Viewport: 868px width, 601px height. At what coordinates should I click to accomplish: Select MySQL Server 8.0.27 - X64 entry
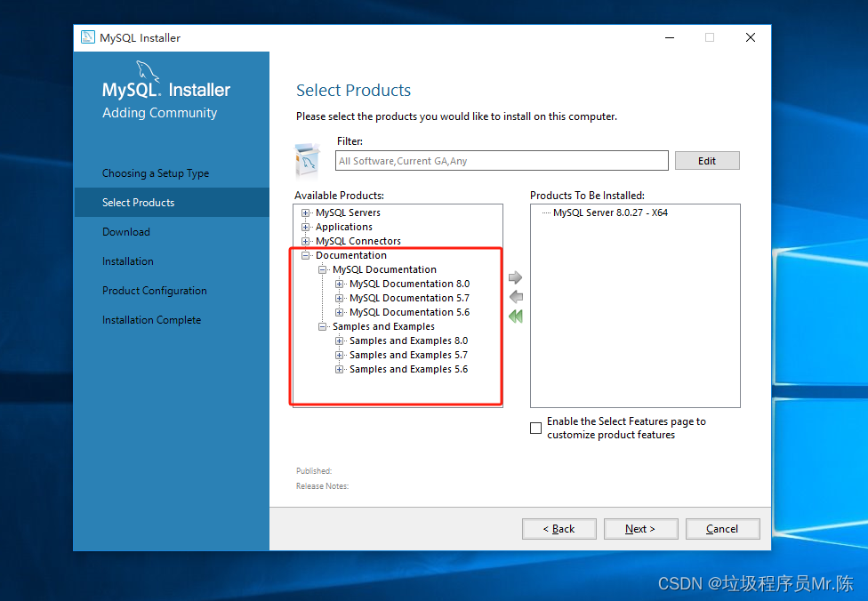610,212
